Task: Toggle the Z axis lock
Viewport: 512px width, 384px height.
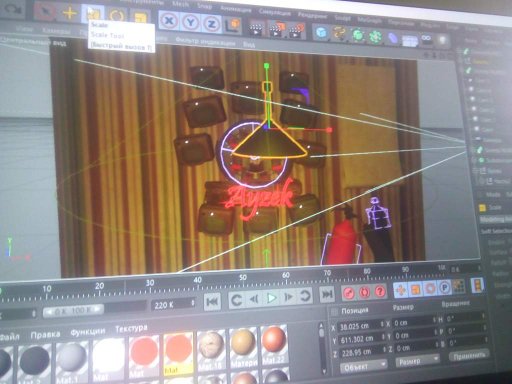Action: [x=211, y=24]
